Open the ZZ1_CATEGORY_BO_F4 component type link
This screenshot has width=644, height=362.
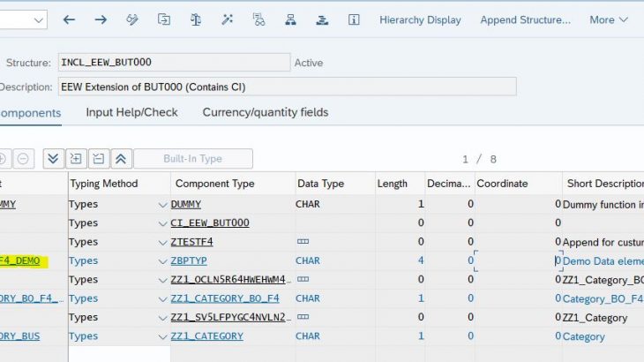pyautogui.click(x=225, y=298)
